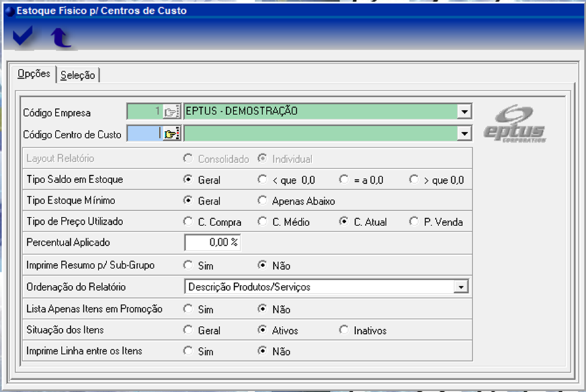Click the title bar application icon

click(9, 11)
